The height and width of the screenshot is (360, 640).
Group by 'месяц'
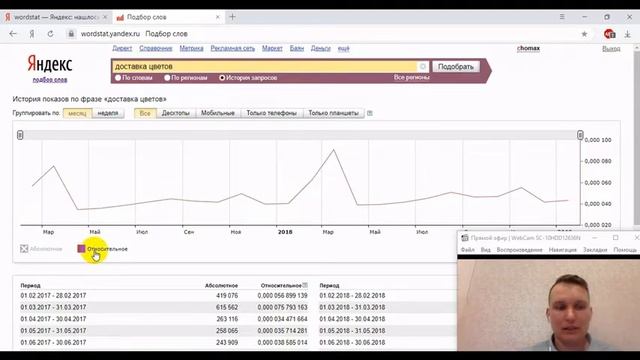point(77,113)
